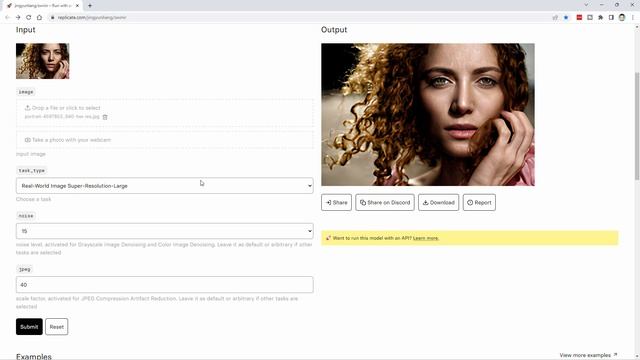Download the output image
640x360 pixels.
click(x=438, y=202)
